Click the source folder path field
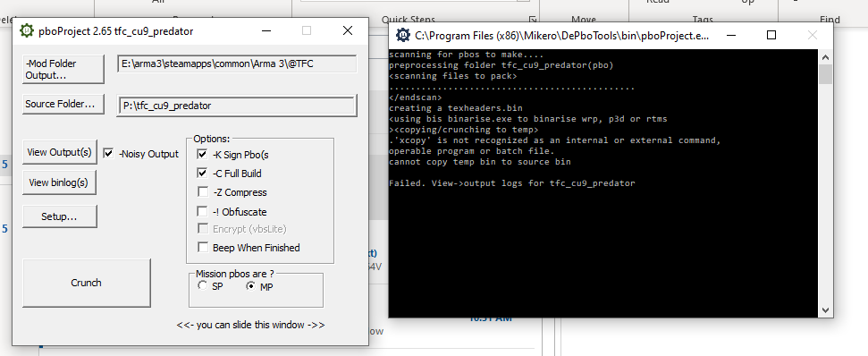Viewport: 868px width, 356px height. coord(237,106)
